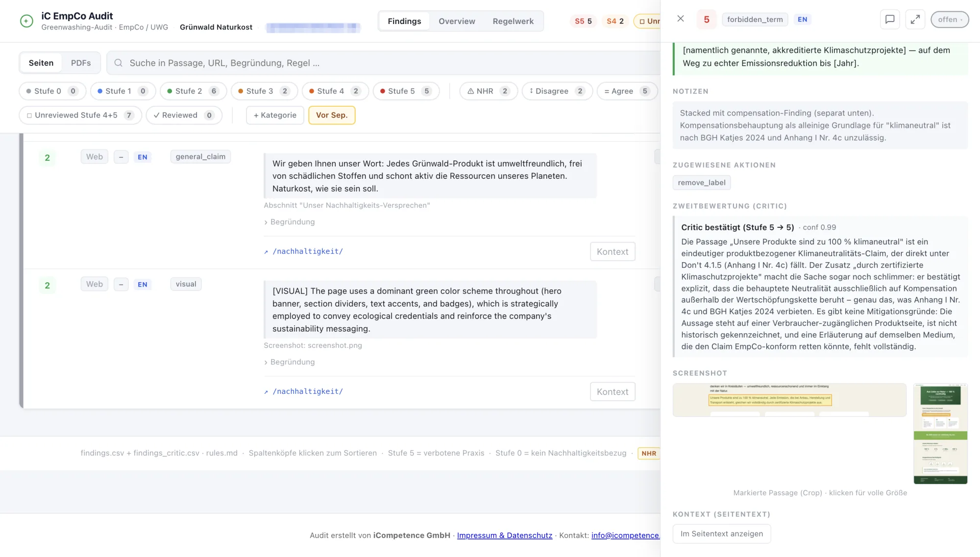Screen dimensions: 980x557
Task: Open Impressum & Datenschutz link
Action: (505, 535)
